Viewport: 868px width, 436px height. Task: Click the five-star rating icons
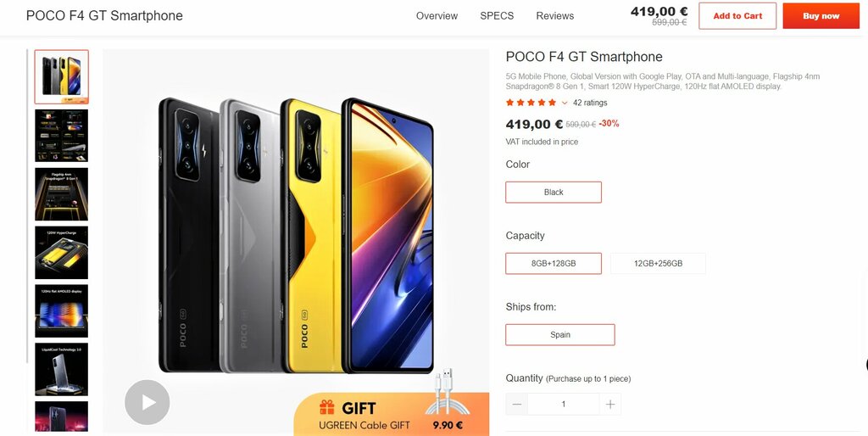tap(531, 103)
